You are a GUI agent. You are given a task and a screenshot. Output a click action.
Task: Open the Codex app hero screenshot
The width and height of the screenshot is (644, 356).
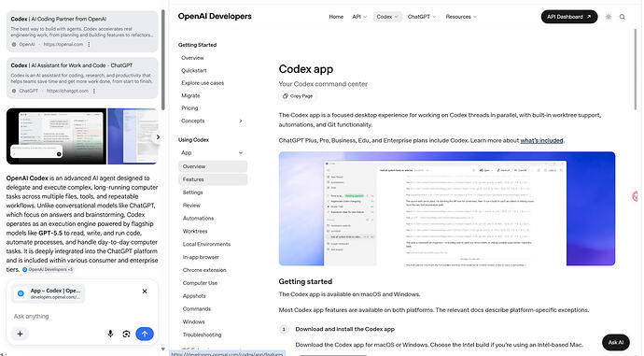point(447,208)
